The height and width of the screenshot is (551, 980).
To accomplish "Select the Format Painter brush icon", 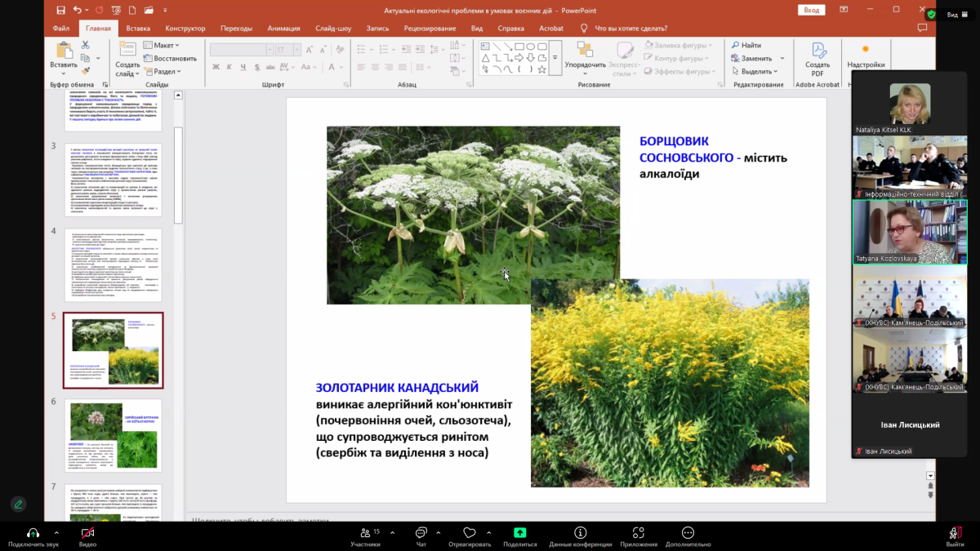I will (x=85, y=71).
